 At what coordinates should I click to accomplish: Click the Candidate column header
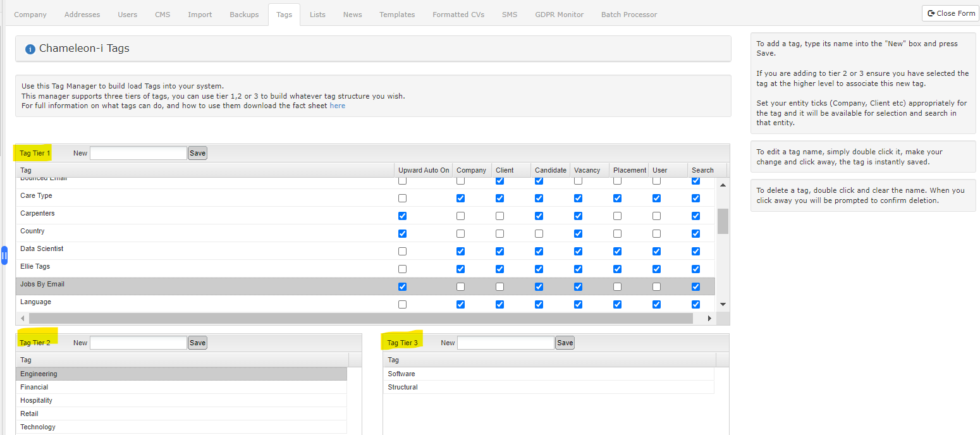551,170
